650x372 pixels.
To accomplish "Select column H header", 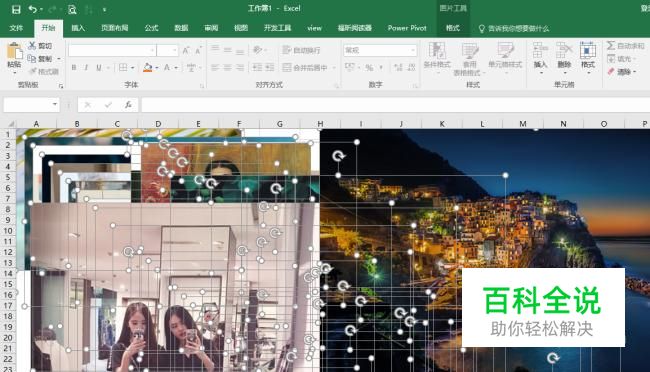I will click(x=320, y=124).
